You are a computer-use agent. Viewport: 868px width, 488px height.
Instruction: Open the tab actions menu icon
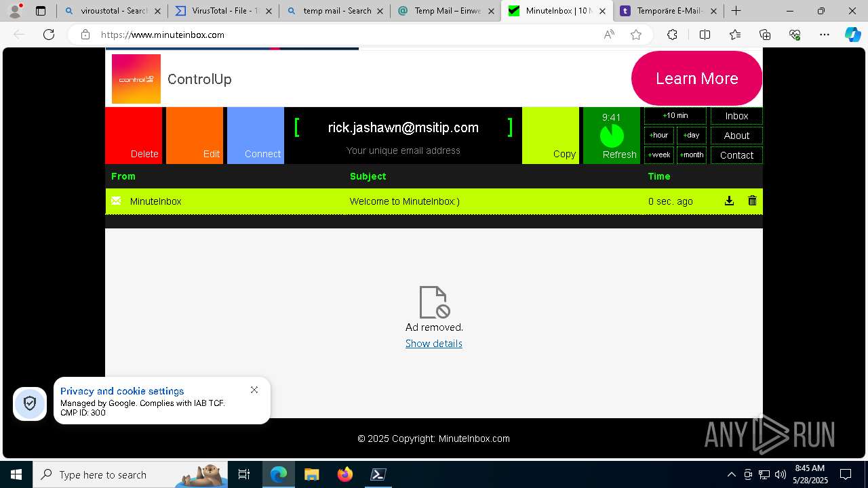click(x=41, y=11)
